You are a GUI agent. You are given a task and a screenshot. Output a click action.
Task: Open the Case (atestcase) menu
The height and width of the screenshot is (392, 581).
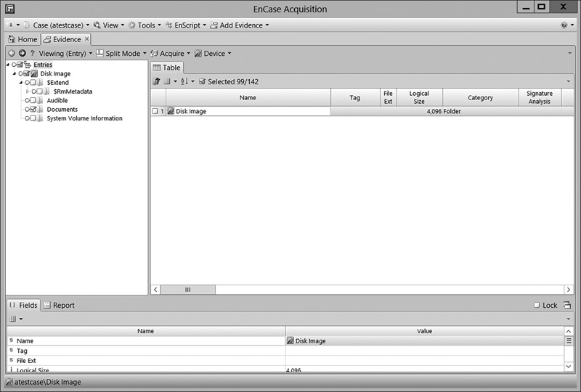(x=57, y=25)
